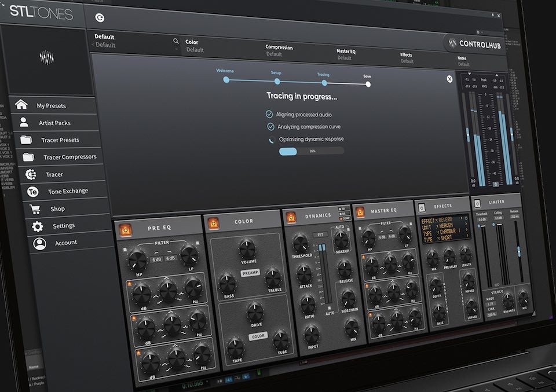Open the Master EQ preset section

pos(346,54)
